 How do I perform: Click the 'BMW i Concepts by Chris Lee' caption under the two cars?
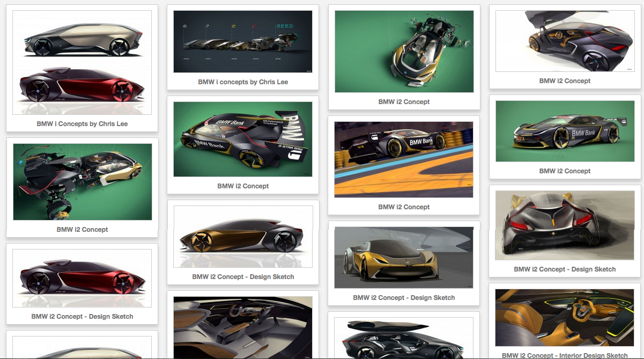(x=82, y=123)
